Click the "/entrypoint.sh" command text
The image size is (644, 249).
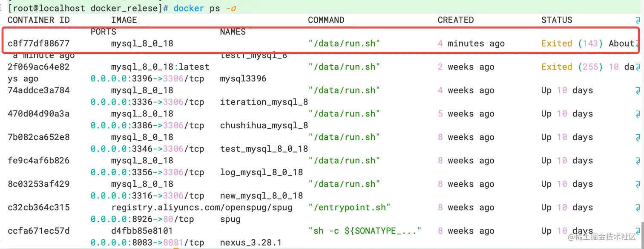pos(349,208)
